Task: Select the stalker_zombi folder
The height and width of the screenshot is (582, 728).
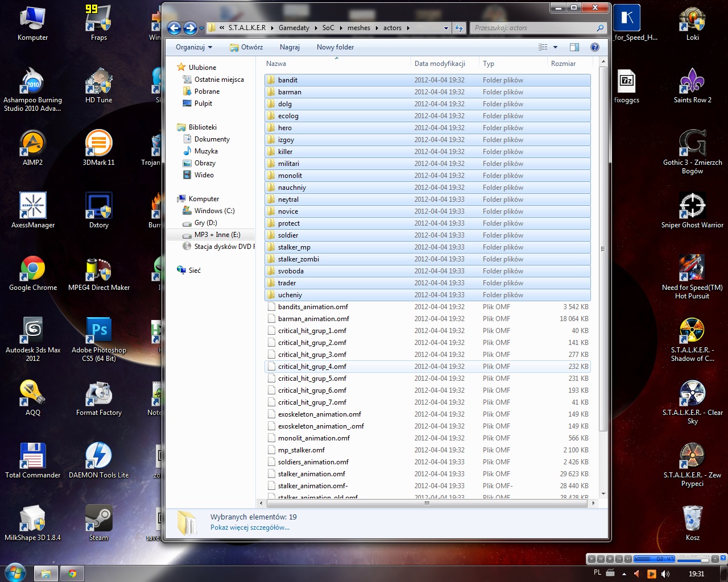Action: point(428,259)
